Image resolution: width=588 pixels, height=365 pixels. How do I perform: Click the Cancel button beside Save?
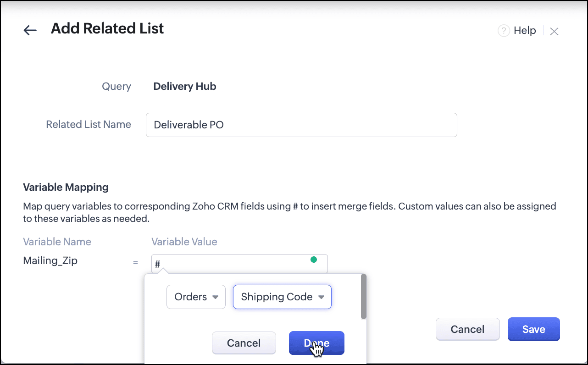467,329
